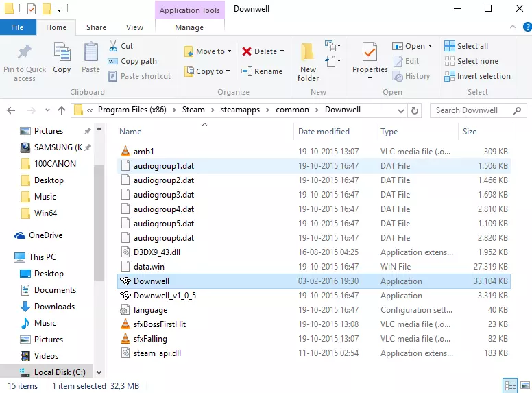Select the language configuration file
The image size is (532, 393).
click(314, 310)
